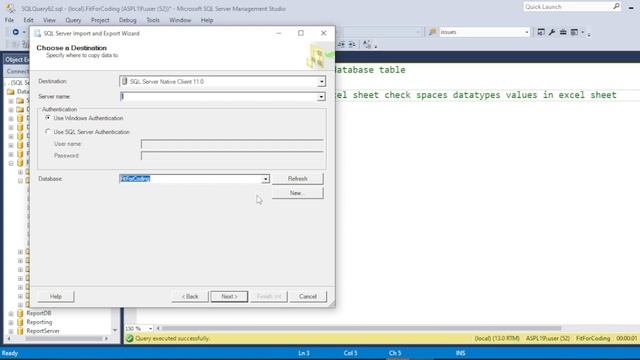Click the editor horizontal scrollbar
Screen dimensions: 640x360
point(361,328)
